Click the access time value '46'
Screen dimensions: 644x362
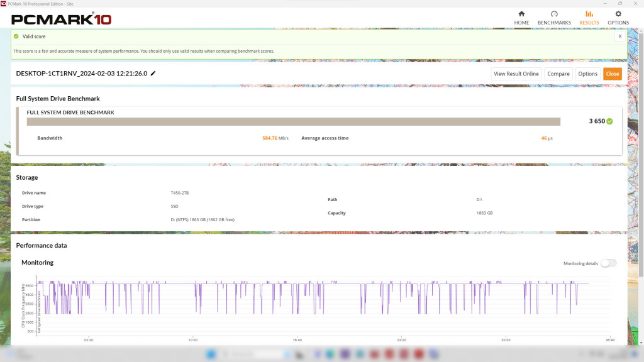tap(544, 138)
